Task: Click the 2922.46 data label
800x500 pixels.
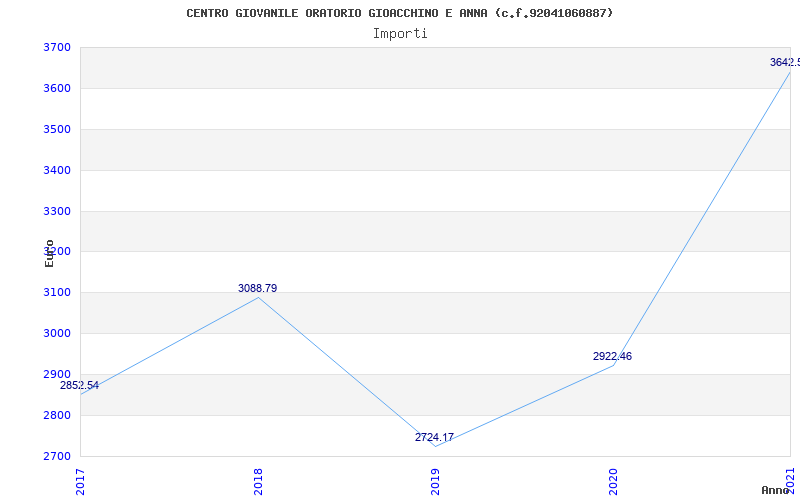Action: click(x=612, y=357)
